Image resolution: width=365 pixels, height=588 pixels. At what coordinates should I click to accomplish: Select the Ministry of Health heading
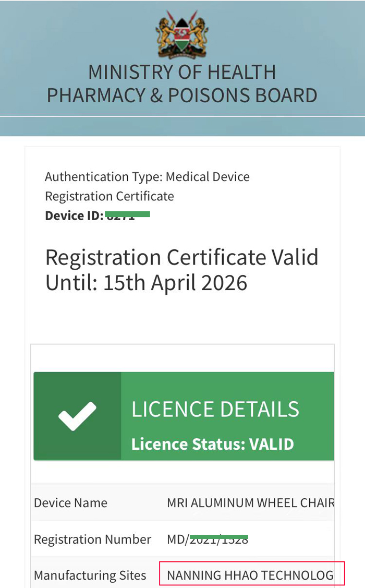[182, 72]
